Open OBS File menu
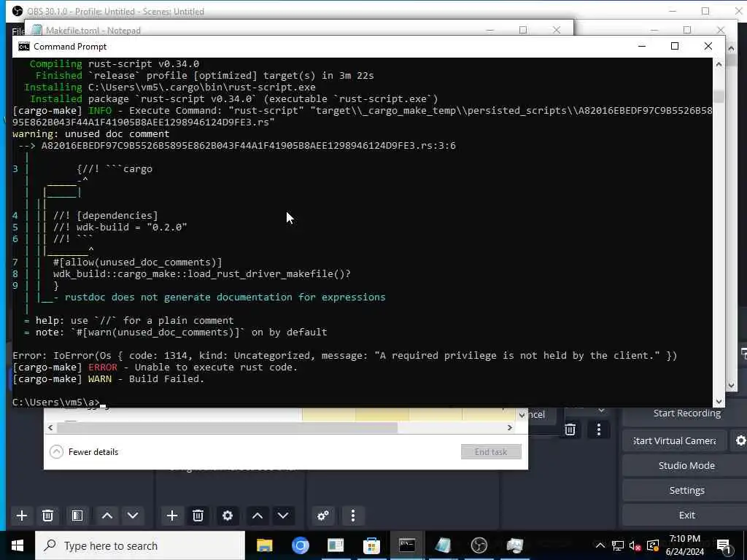This screenshot has width=747, height=560. [18, 31]
